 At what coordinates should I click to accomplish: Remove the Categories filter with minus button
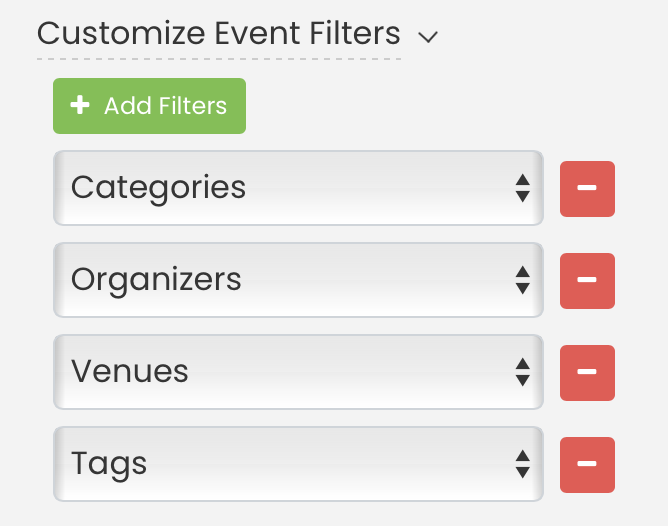click(587, 189)
